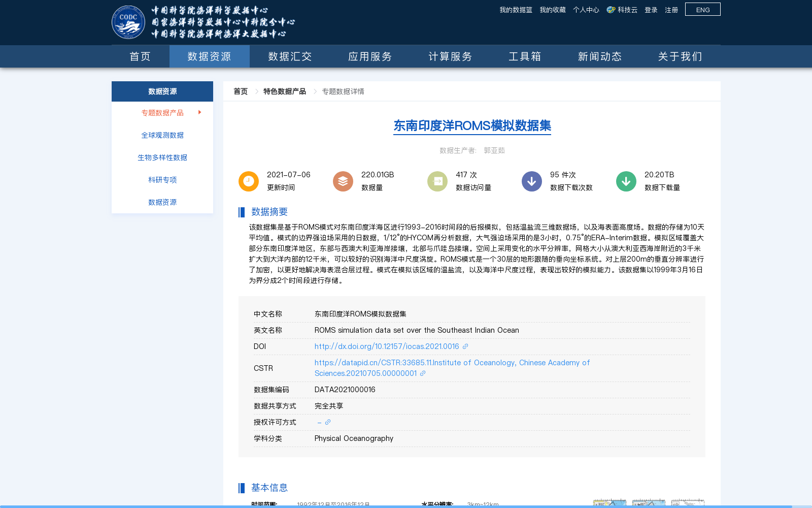Click the 完全共享 sharing mode value
812x508 pixels.
tap(329, 406)
